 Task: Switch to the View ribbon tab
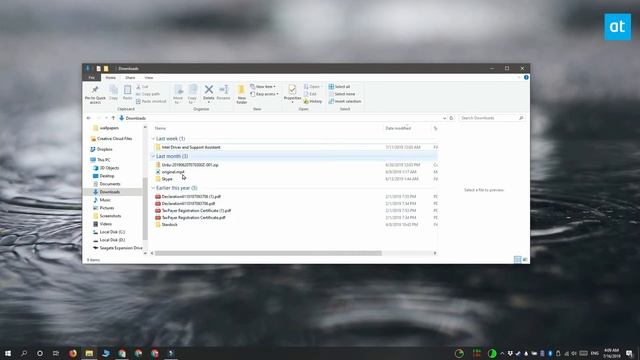(149, 78)
